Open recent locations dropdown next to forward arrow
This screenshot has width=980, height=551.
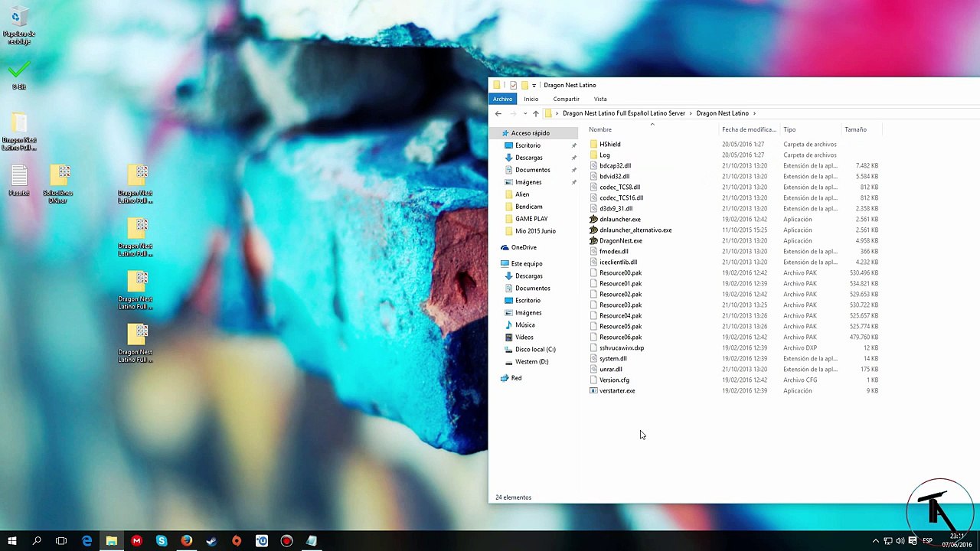(x=524, y=113)
